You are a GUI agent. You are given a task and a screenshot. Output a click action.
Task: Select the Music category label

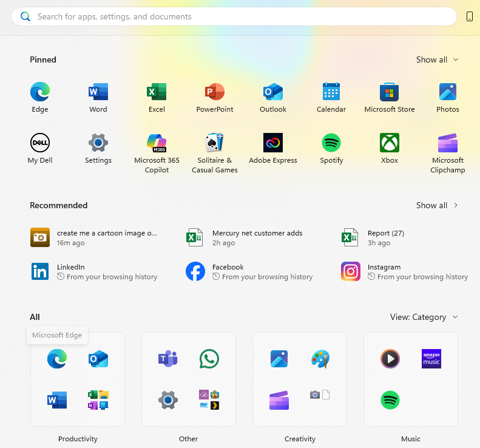point(410,439)
